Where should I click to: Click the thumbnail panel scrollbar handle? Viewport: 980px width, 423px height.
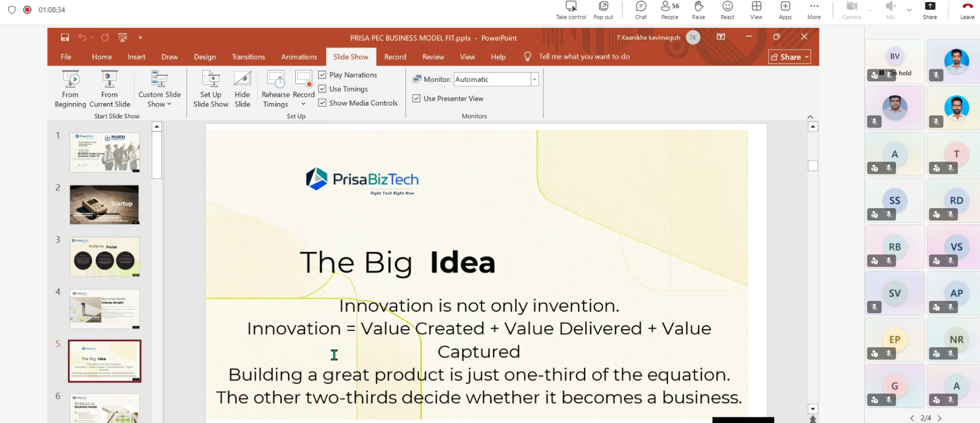click(x=157, y=155)
